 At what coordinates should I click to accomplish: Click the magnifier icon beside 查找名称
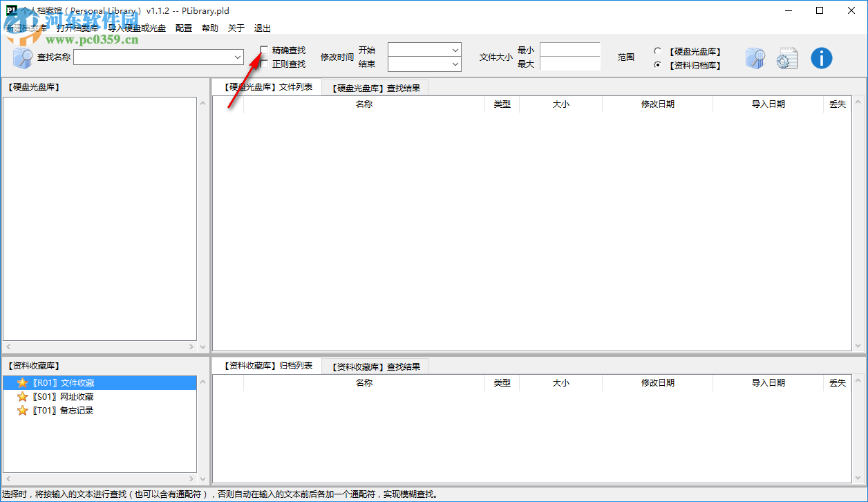tap(21, 57)
